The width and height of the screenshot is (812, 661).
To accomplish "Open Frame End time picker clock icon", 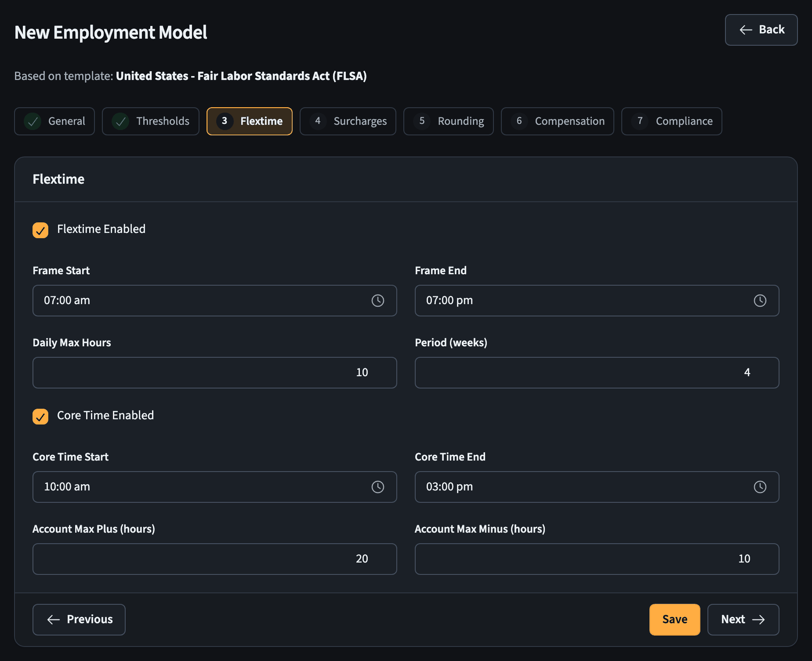I will 760,301.
